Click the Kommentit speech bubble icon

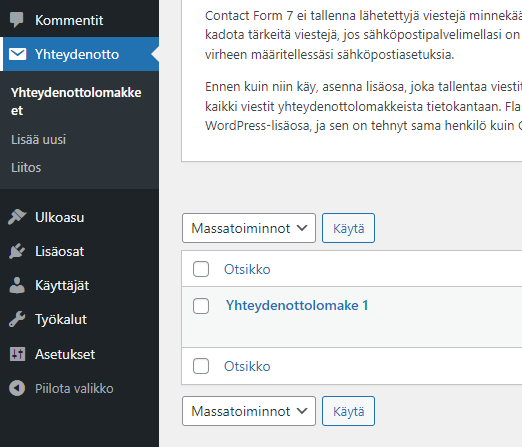[x=17, y=20]
